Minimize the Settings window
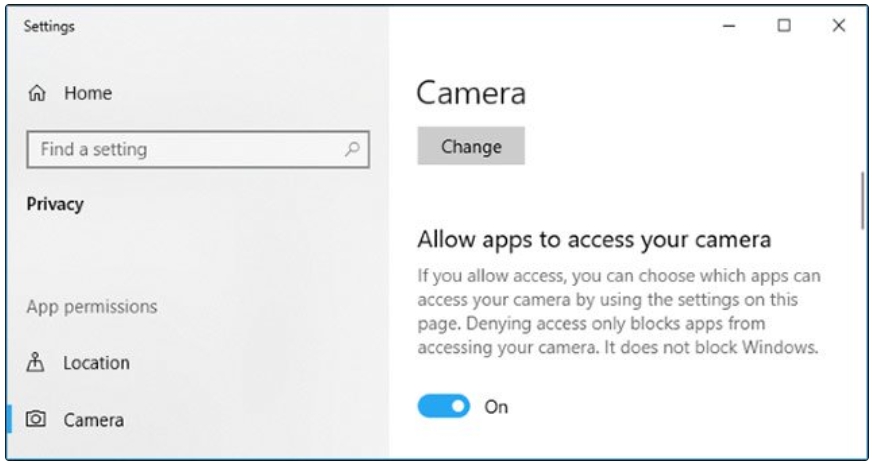This screenshot has height=468, width=873. [730, 27]
